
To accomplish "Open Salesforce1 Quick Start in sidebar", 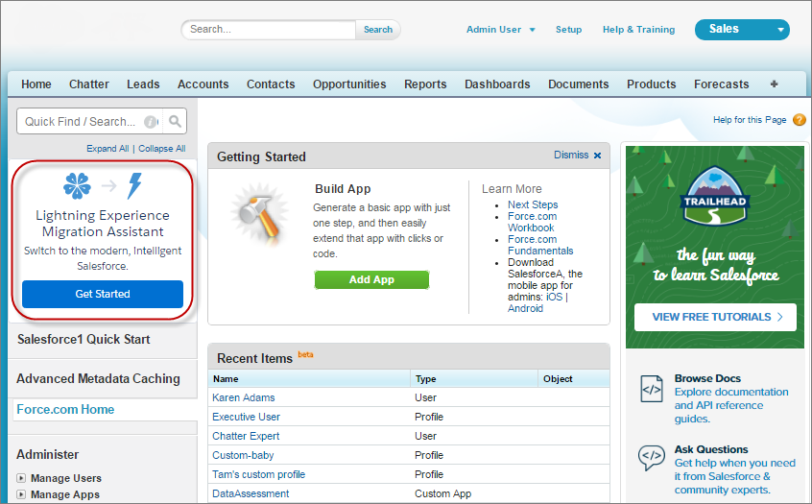I will tap(84, 339).
